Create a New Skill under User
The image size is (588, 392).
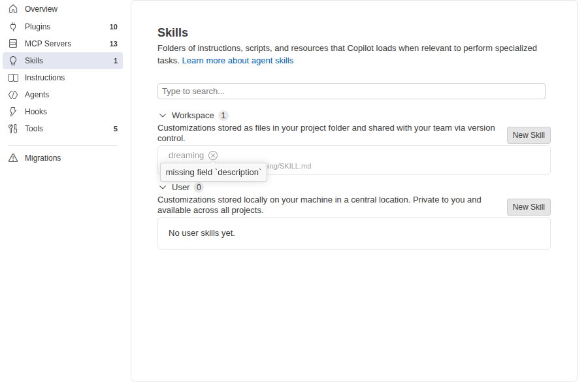pyautogui.click(x=529, y=207)
